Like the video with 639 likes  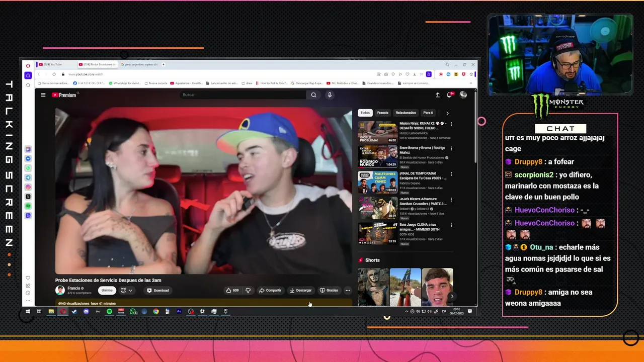point(232,290)
